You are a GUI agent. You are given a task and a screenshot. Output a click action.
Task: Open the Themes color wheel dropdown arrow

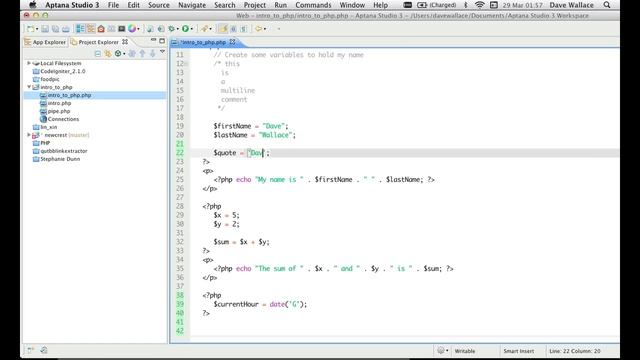coord(138,29)
